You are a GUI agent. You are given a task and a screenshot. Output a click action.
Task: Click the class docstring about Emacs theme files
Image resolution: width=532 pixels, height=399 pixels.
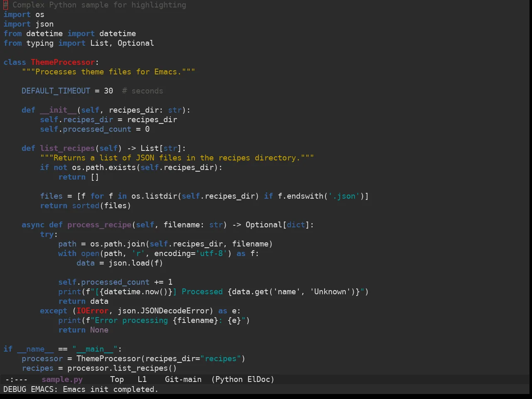pos(108,72)
